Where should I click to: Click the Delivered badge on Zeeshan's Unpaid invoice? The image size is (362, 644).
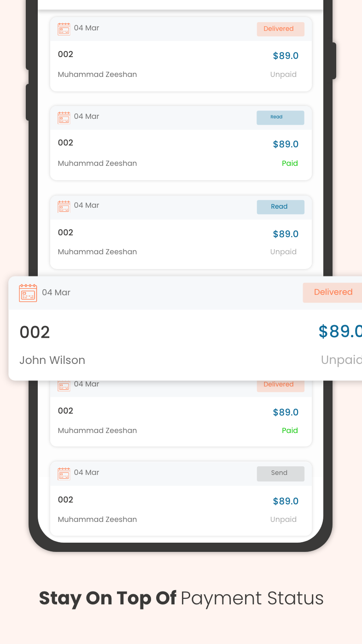[280, 29]
